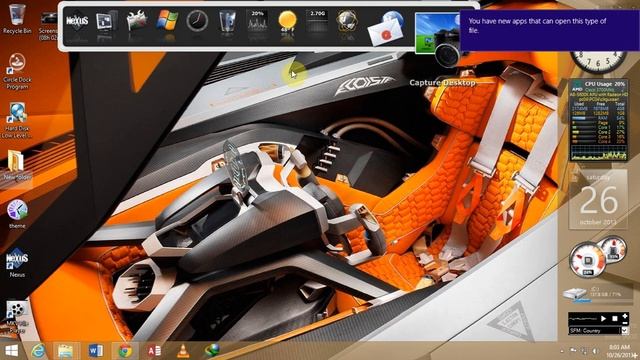Open the Recycle Bin desktop icon
This screenshot has height=360, width=640.
point(17,19)
